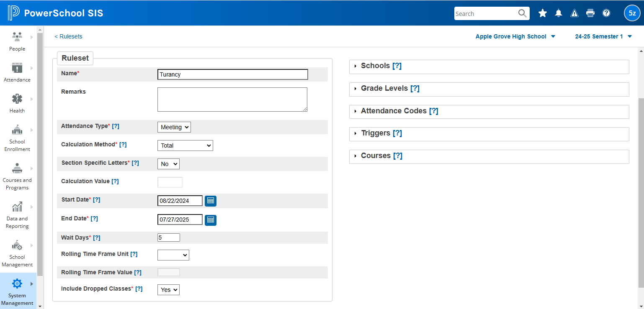644x309 pixels.
Task: Open the Attendance sidebar icon
Action: point(17,68)
